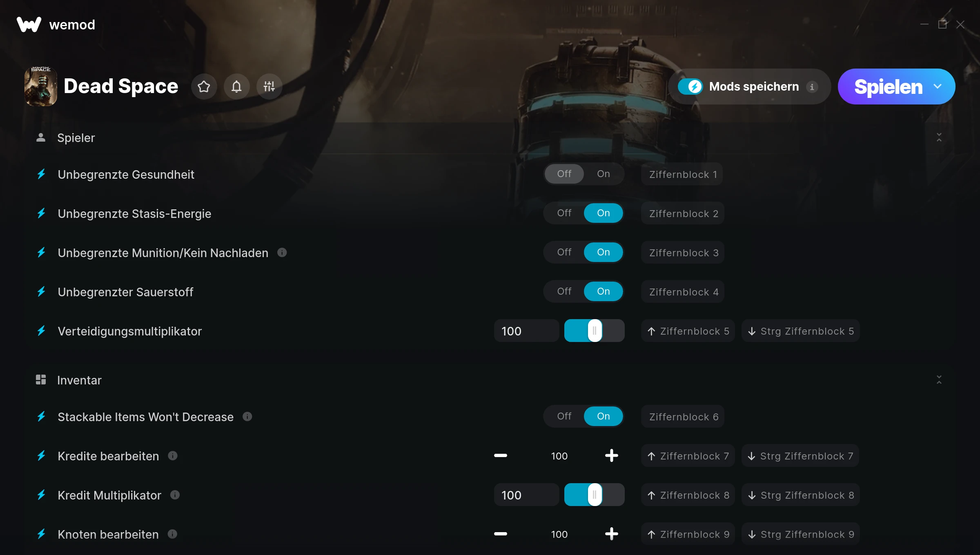Increase Kredite bearbeiten with plus icon
Viewport: 980px width, 555px height.
611,455
